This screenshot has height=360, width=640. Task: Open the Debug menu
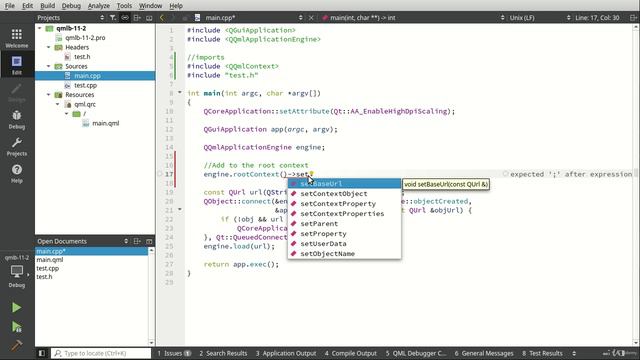click(x=71, y=6)
